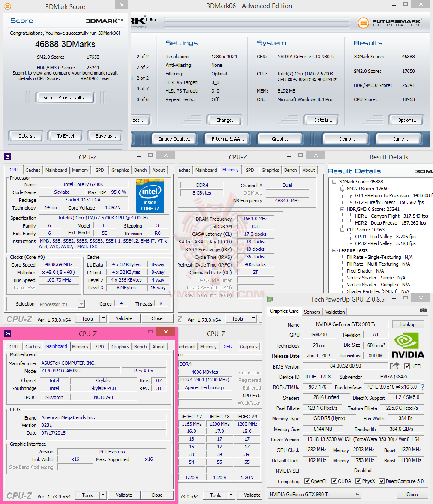Collapse the HDR/SM3.0 Score tree node
The width and height of the screenshot is (433, 504).
(343, 209)
